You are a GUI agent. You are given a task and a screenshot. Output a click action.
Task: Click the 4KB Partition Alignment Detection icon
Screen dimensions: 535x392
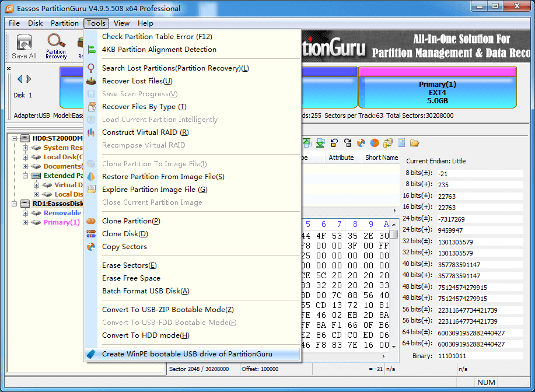coord(92,50)
